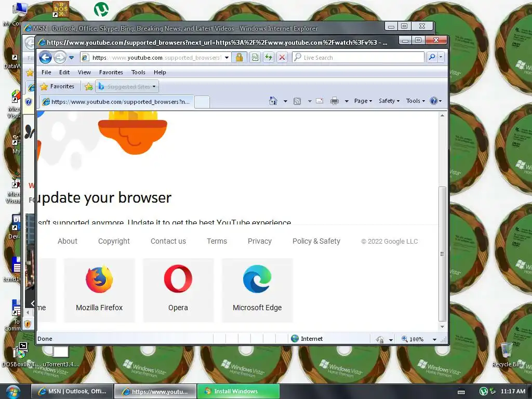532x399 pixels.
Task: Select the DOSBox desktop shortcut icon
Action: tap(60, 9)
